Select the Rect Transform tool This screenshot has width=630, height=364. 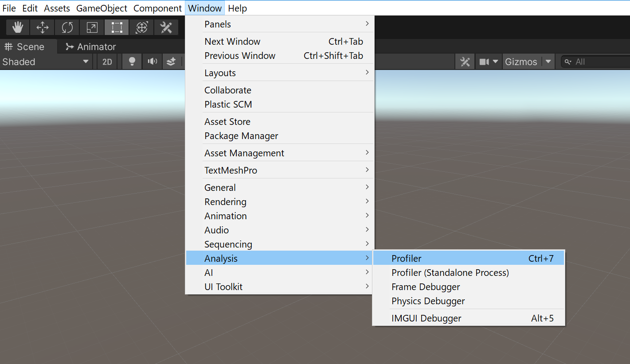(116, 27)
